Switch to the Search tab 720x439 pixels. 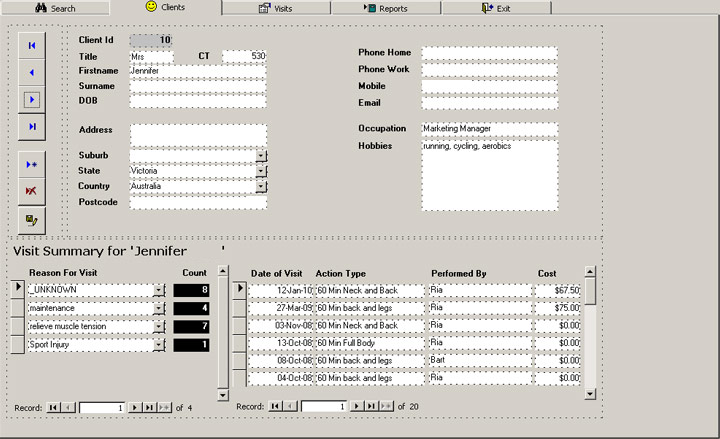[x=55, y=8]
